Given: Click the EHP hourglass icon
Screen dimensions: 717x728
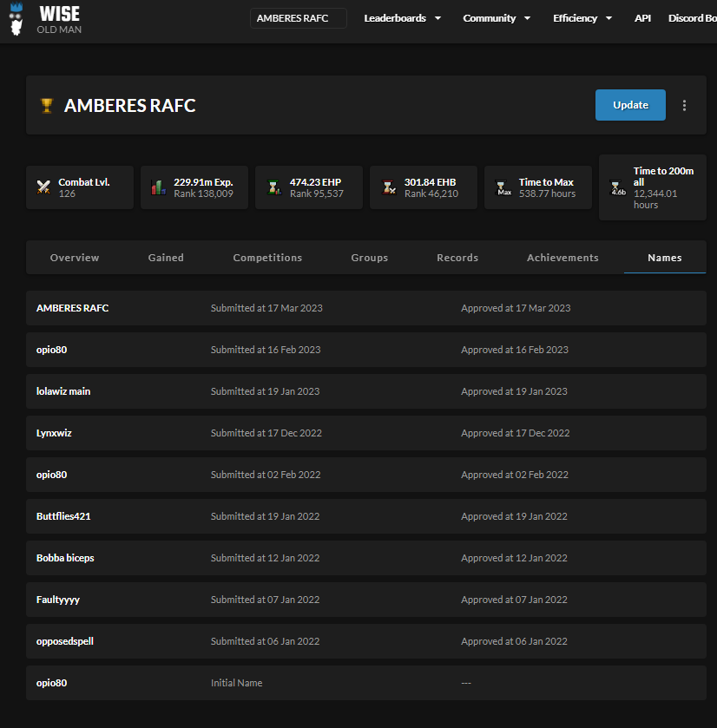Looking at the screenshot, I should [x=273, y=187].
